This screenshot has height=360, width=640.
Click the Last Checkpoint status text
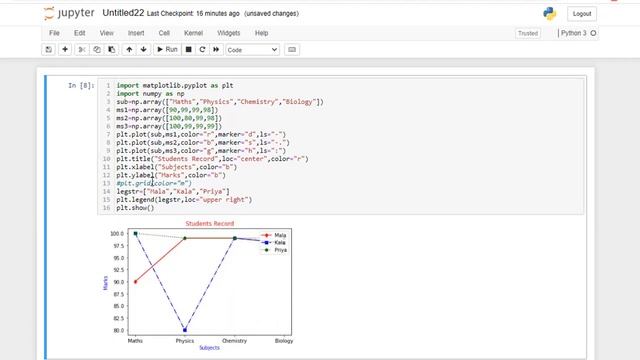pos(193,13)
